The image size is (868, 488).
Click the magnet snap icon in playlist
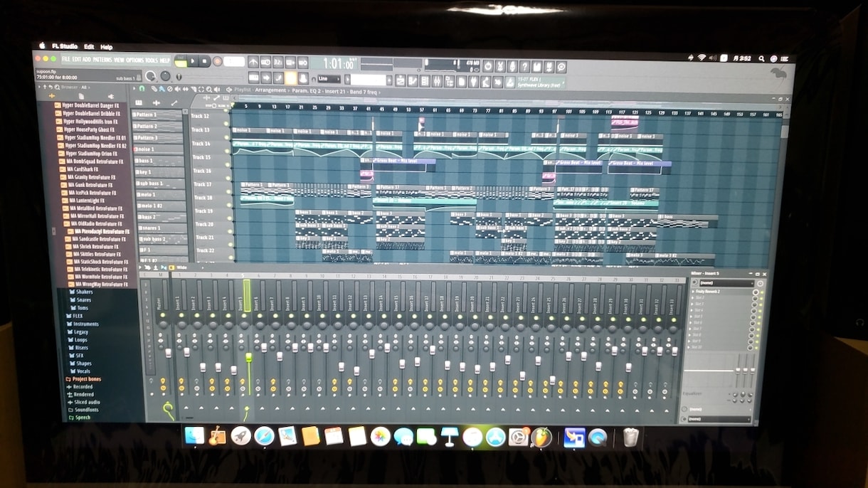[x=142, y=89]
